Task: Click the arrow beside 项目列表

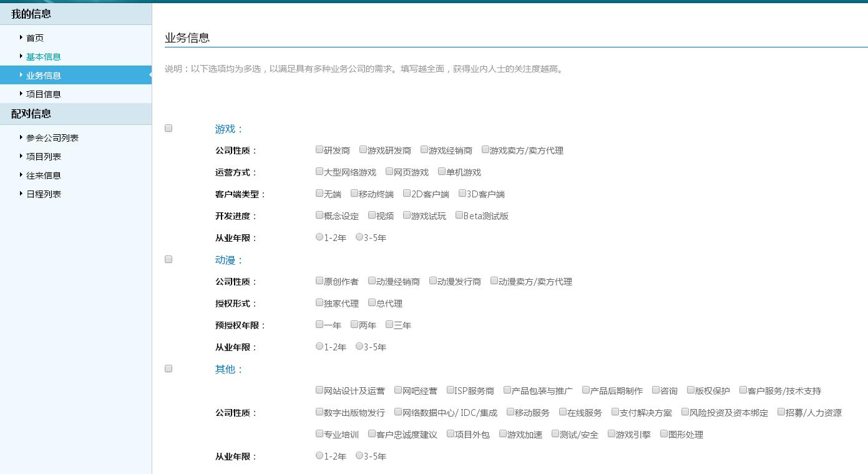Action: [21, 156]
